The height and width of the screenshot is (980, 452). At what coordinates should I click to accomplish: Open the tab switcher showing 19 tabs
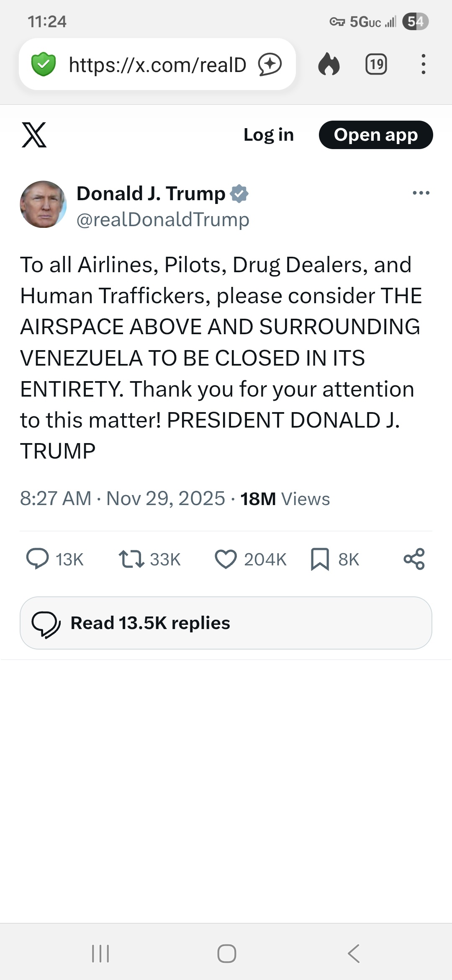pos(376,64)
